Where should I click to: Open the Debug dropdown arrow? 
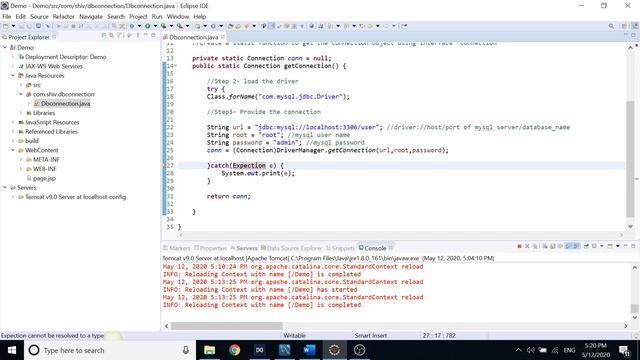[x=140, y=26]
